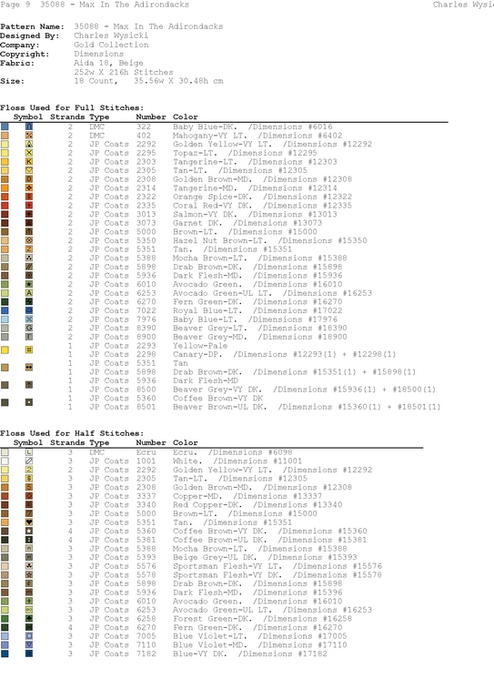This screenshot has height=699, width=494.
Task: Click the symbol icon for Mahogany-VY LT 402
Action: click(29, 135)
